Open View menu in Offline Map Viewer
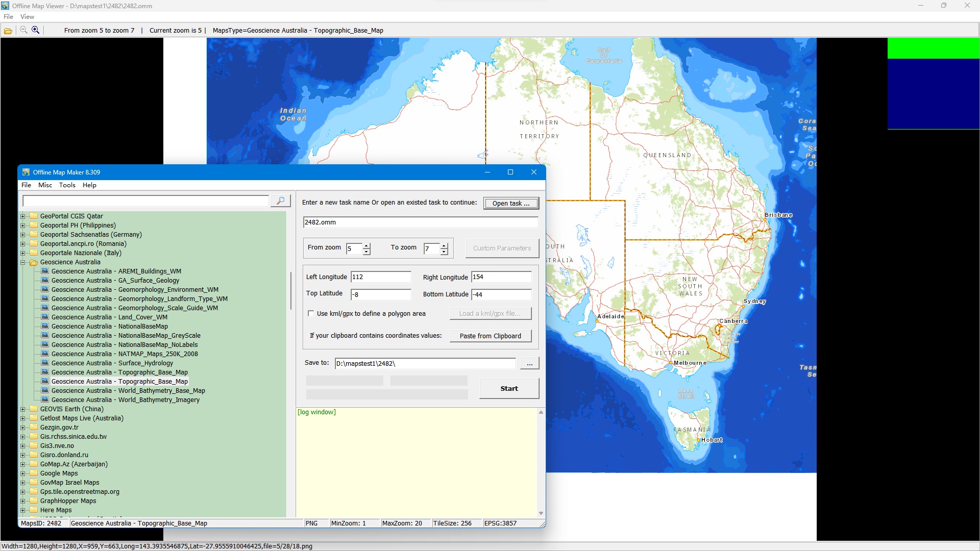Image resolution: width=980 pixels, height=551 pixels. (x=27, y=17)
